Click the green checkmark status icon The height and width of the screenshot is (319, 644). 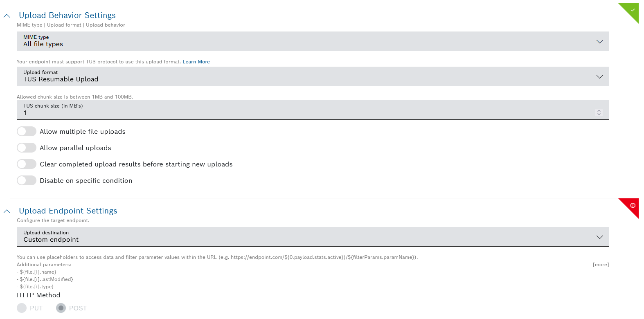coord(632,10)
